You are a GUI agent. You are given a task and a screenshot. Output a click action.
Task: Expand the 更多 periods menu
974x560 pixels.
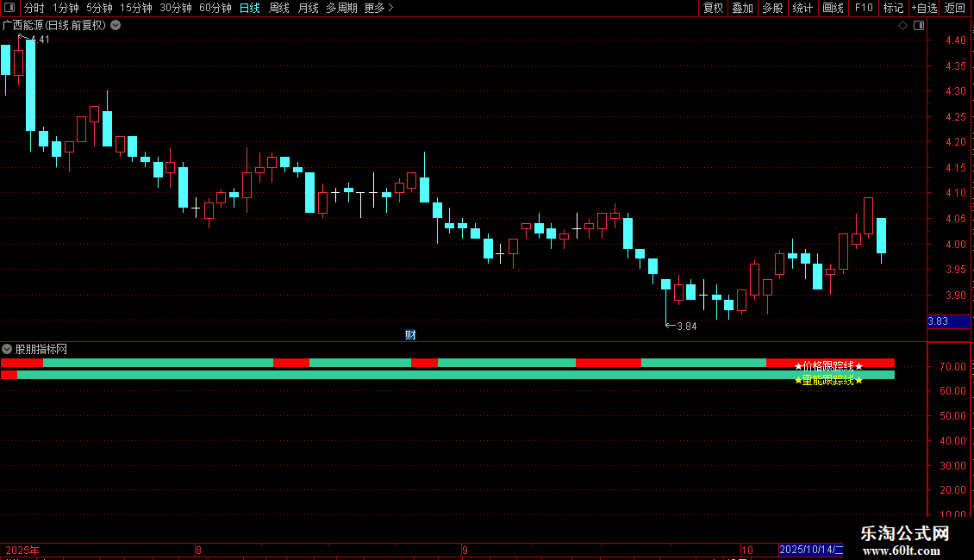coord(378,8)
